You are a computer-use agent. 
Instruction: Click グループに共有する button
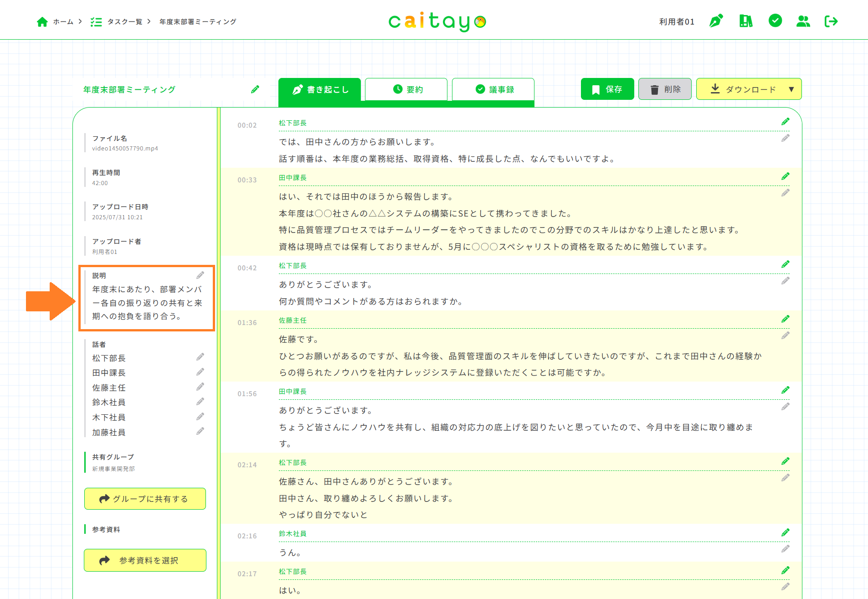click(x=145, y=499)
